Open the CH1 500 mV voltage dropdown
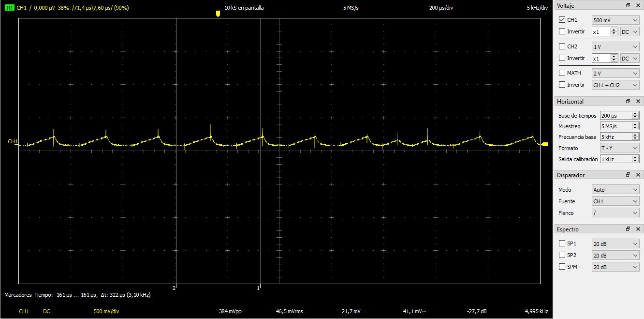This screenshot has height=319, width=644. point(615,20)
